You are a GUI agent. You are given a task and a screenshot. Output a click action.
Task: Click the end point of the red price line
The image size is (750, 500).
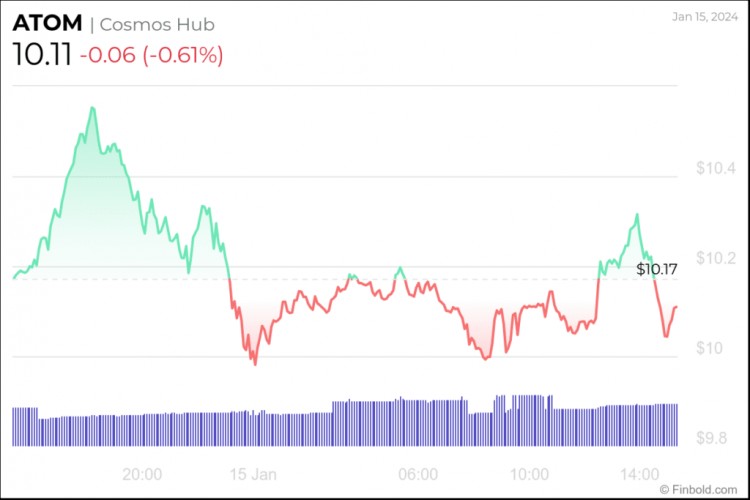(x=677, y=307)
